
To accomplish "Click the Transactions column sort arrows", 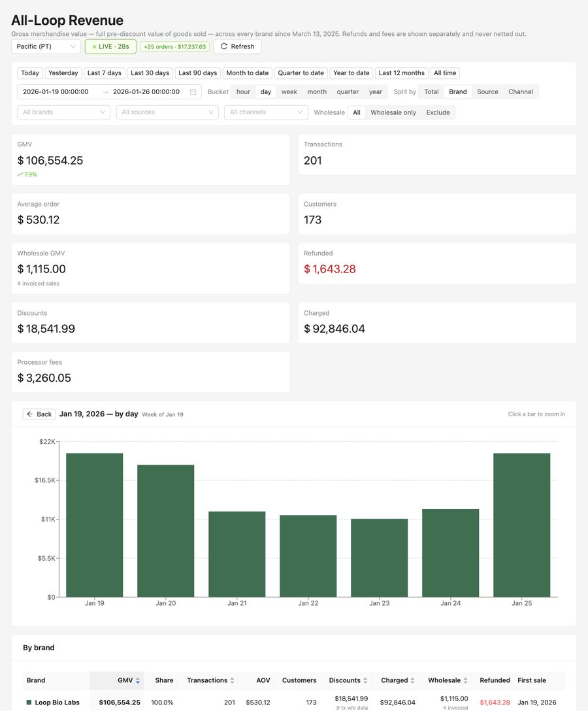I will [232, 681].
